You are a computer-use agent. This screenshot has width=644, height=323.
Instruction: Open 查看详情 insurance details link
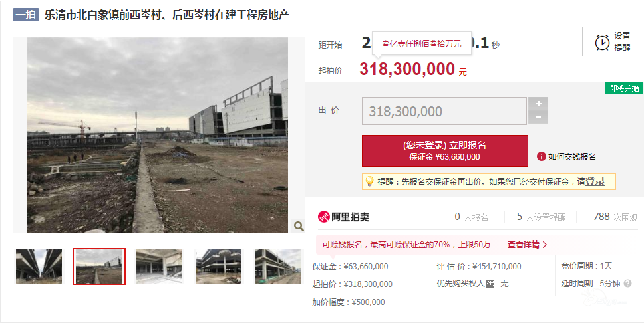point(528,244)
